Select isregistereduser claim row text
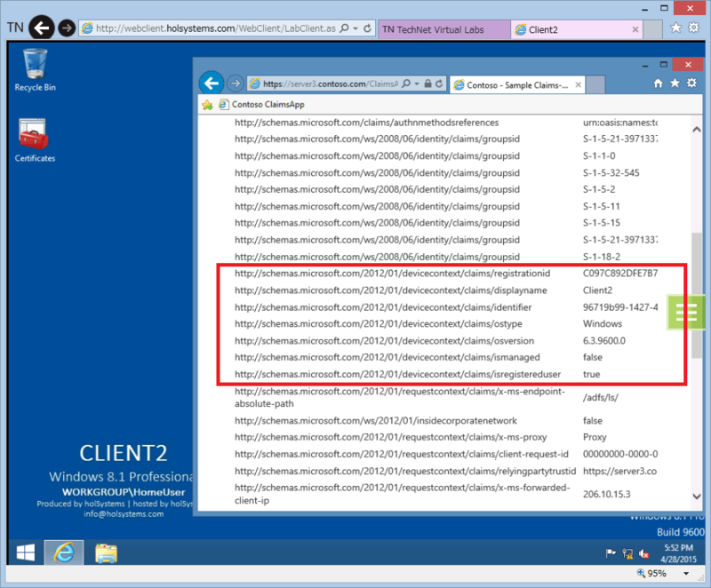The image size is (711, 588). [x=397, y=374]
